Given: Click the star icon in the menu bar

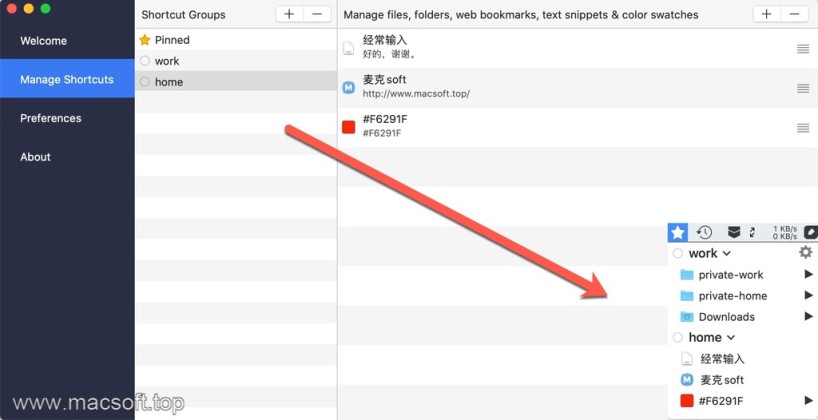Looking at the screenshot, I should tap(678, 232).
